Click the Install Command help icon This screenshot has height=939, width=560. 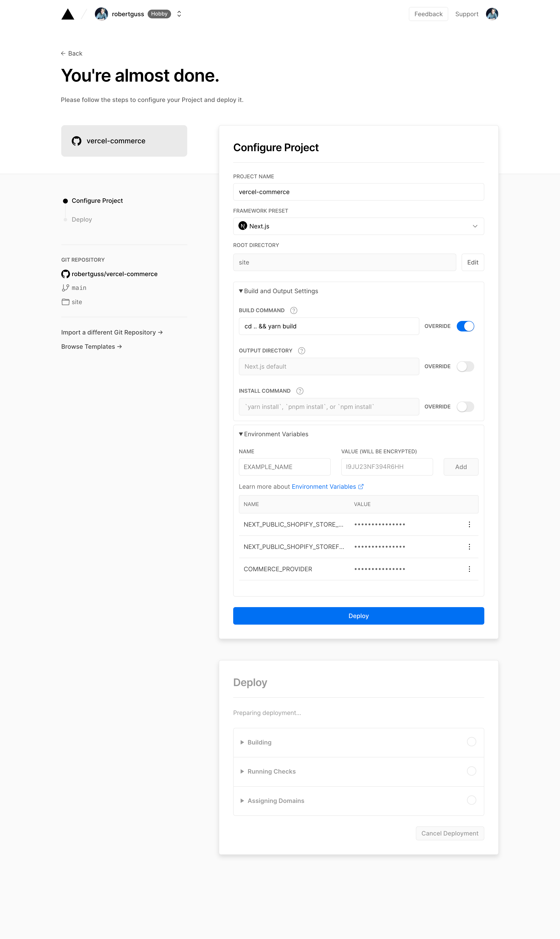click(x=300, y=391)
